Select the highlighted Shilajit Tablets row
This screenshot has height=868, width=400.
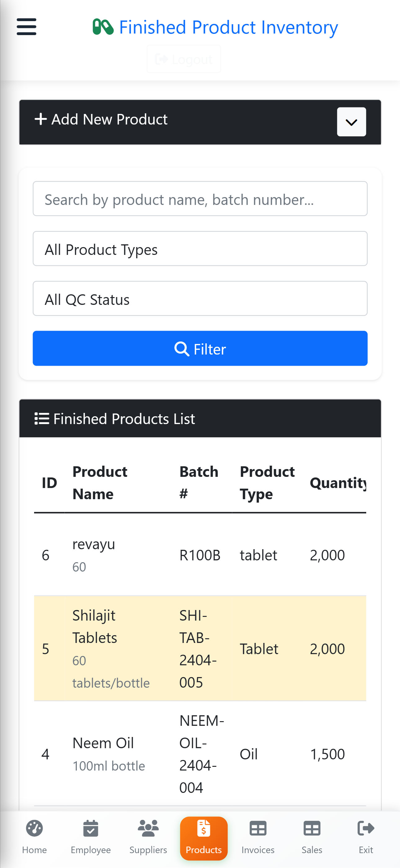pyautogui.click(x=200, y=649)
